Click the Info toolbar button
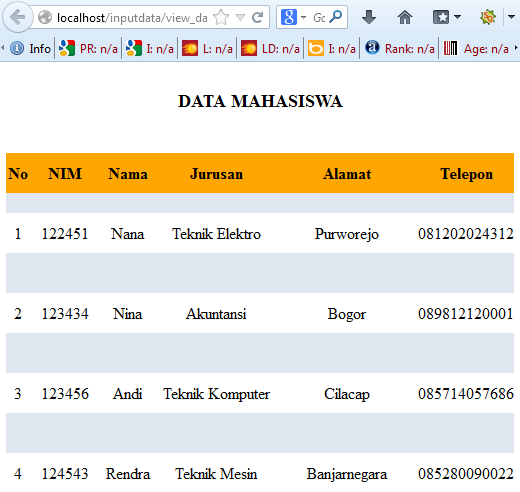The image size is (520, 492). click(x=30, y=49)
